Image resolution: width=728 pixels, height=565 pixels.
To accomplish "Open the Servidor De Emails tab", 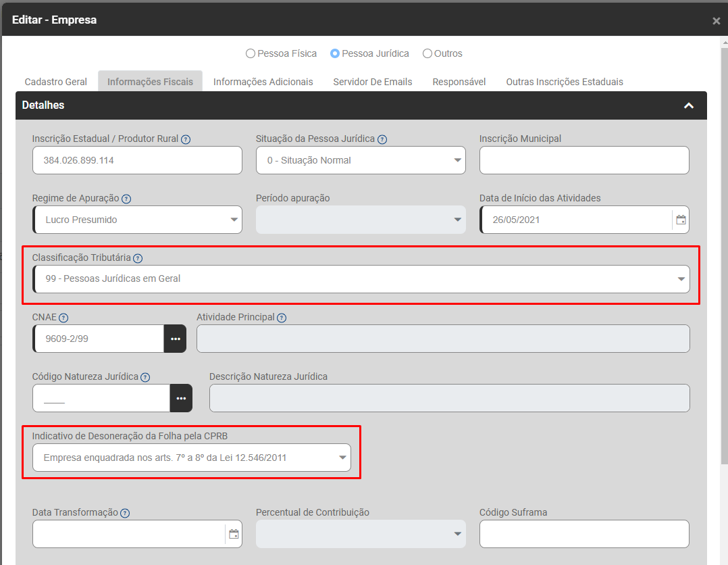I will tap(372, 82).
